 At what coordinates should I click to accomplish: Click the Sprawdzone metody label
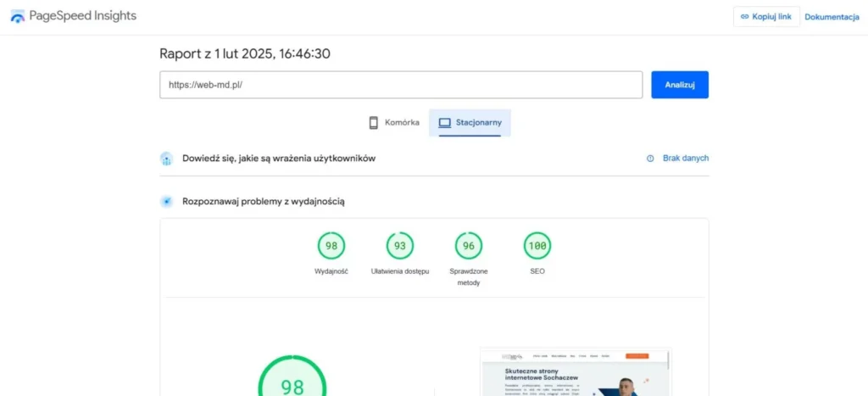coord(468,277)
